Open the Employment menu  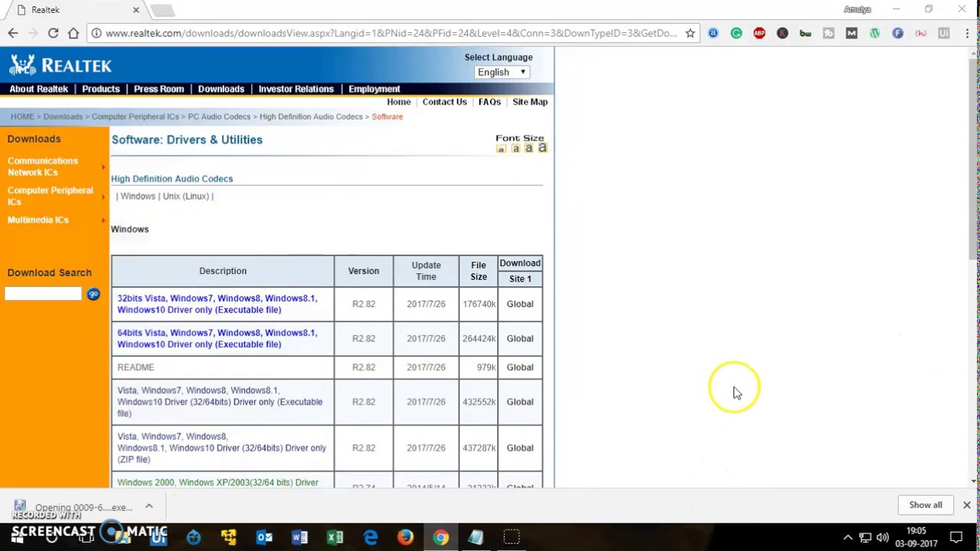pos(374,89)
